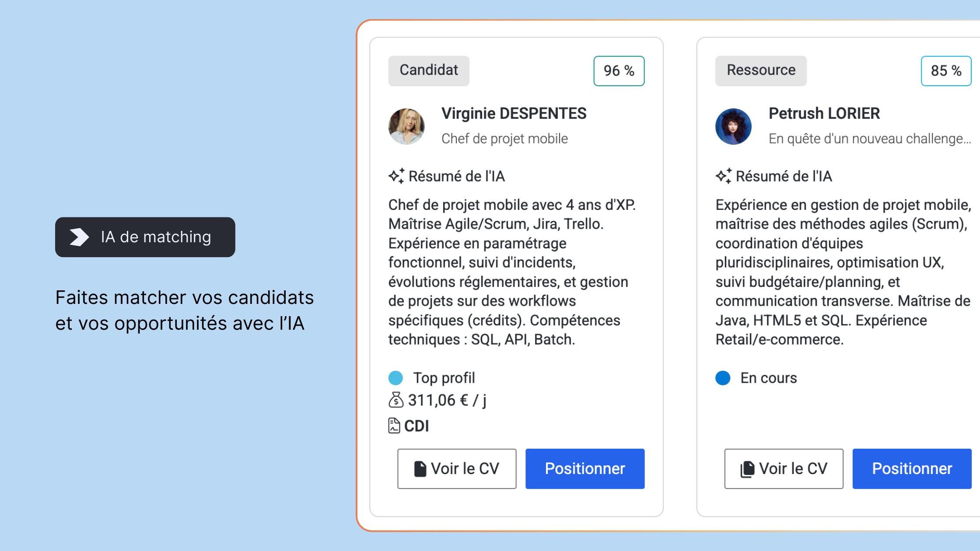Click the 96 % matching score badge

619,70
